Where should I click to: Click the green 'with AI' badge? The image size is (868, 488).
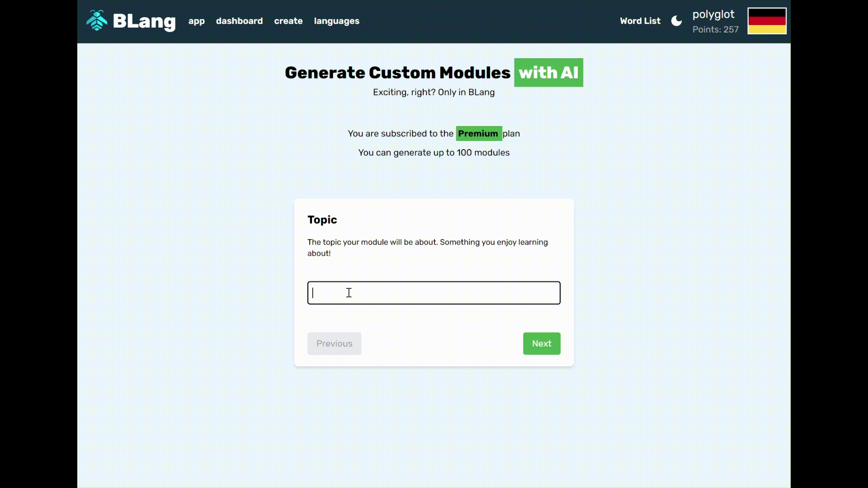[548, 72]
